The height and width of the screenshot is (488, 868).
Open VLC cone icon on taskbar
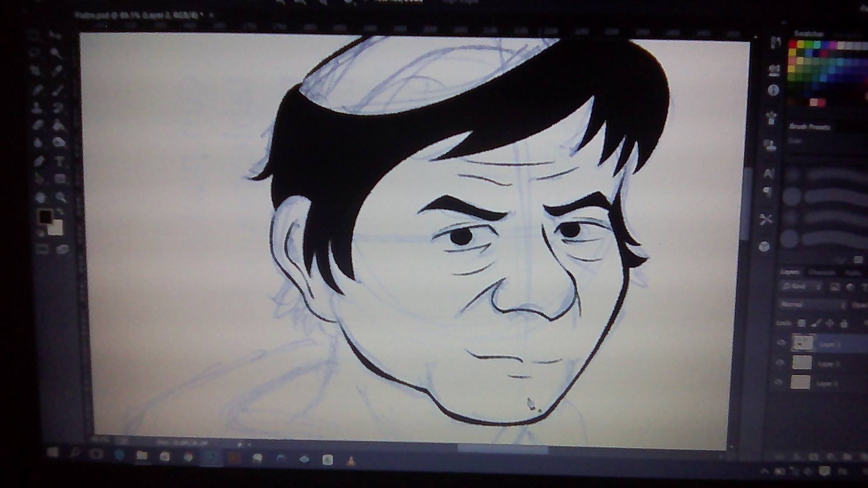351,461
